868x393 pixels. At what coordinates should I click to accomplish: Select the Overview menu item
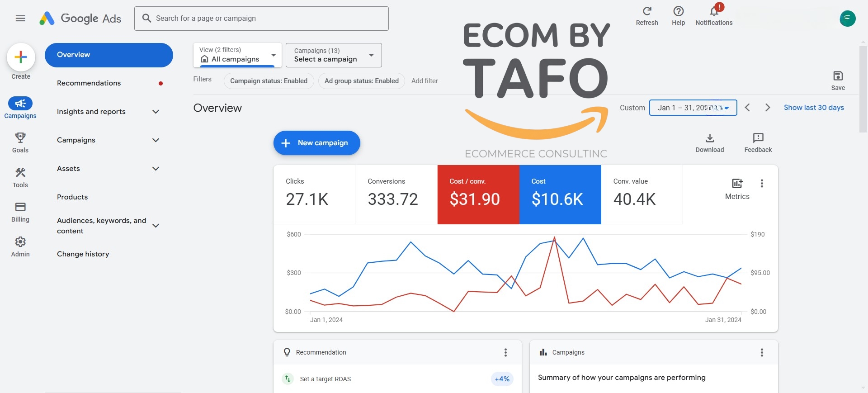108,55
